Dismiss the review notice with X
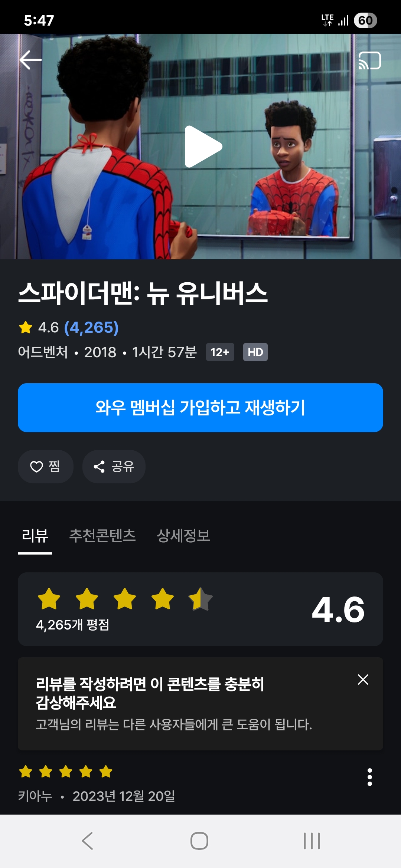 click(363, 680)
